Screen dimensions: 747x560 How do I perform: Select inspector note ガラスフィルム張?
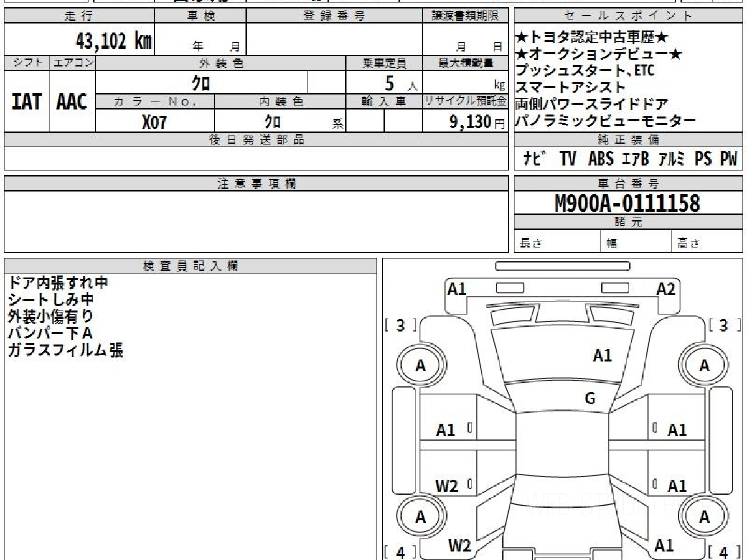click(x=65, y=350)
